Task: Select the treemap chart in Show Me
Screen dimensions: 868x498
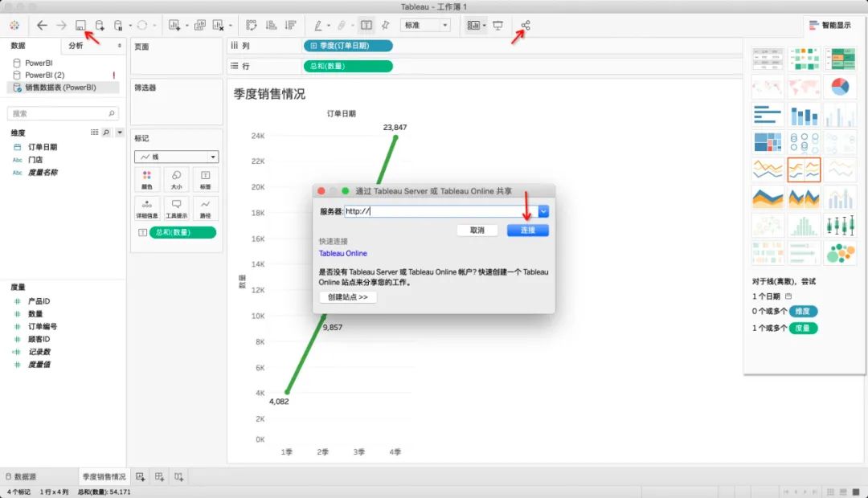Action: tap(768, 142)
